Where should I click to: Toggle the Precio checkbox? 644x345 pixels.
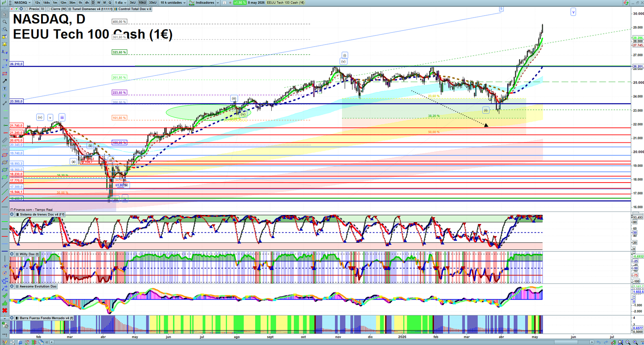(x=27, y=9)
